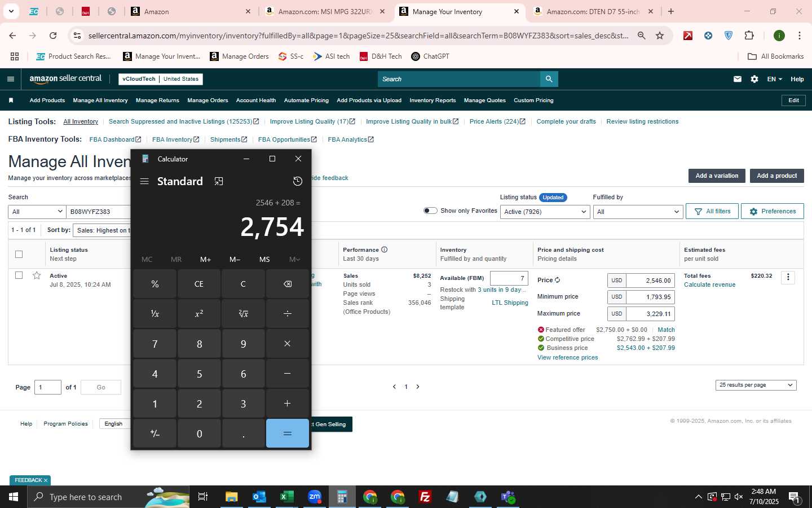Open the 25 results per page dropdown

[756, 385]
